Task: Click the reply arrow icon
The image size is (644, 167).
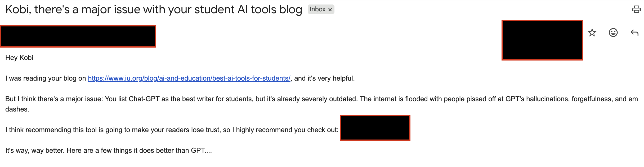Action: tap(634, 33)
